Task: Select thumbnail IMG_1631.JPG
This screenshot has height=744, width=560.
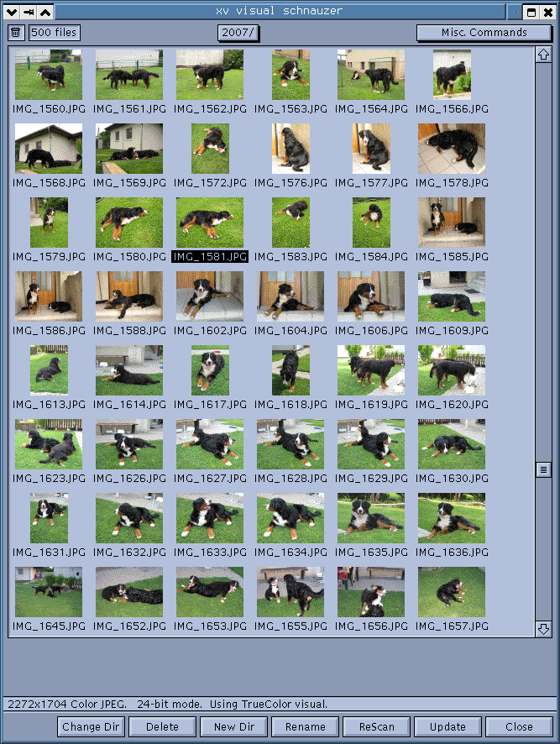Action: click(x=49, y=518)
